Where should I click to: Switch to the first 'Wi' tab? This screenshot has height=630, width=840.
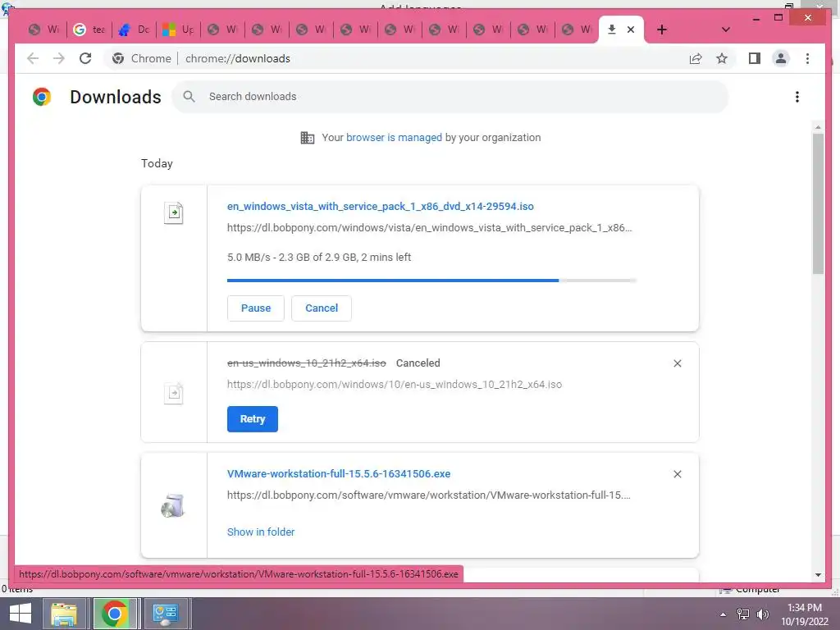tap(45, 30)
